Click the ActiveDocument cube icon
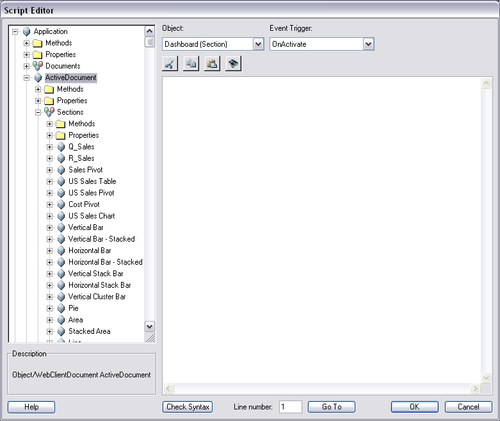Image resolution: width=500 pixels, height=421 pixels. pyautogui.click(x=38, y=78)
